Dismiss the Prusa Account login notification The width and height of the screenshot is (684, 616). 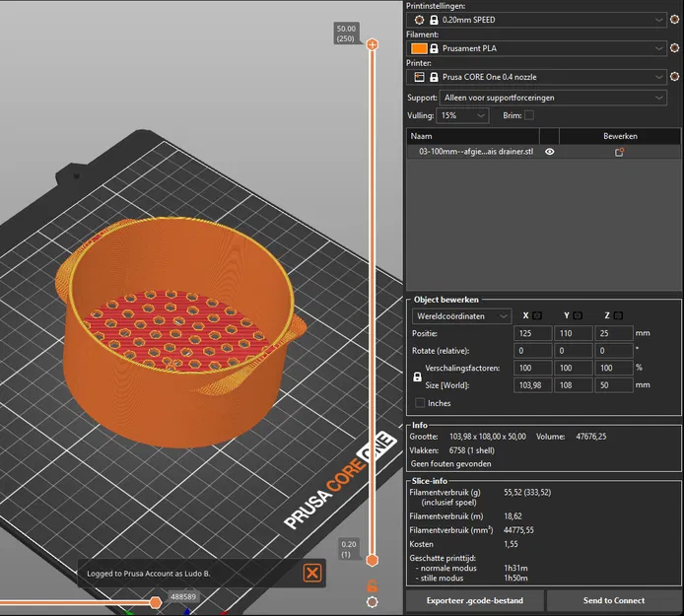311,573
